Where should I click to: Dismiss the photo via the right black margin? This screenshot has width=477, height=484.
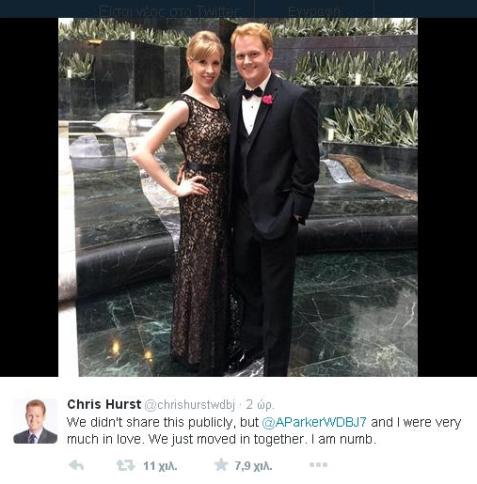click(447, 197)
